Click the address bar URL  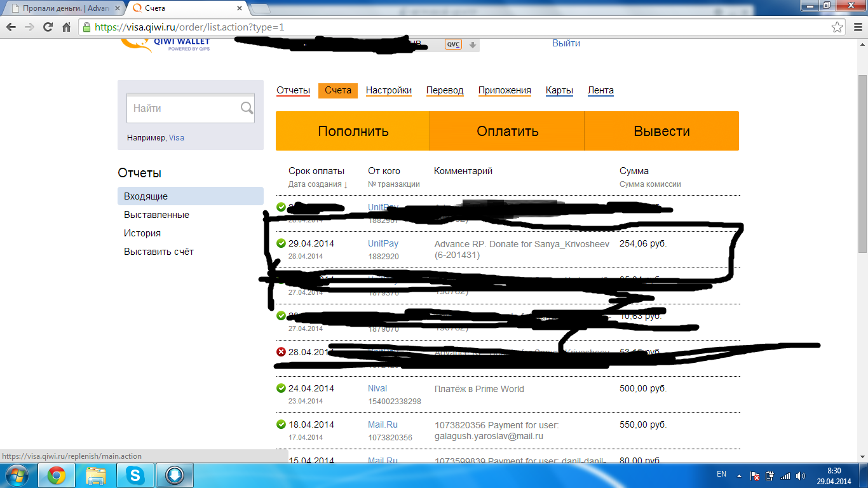click(189, 27)
